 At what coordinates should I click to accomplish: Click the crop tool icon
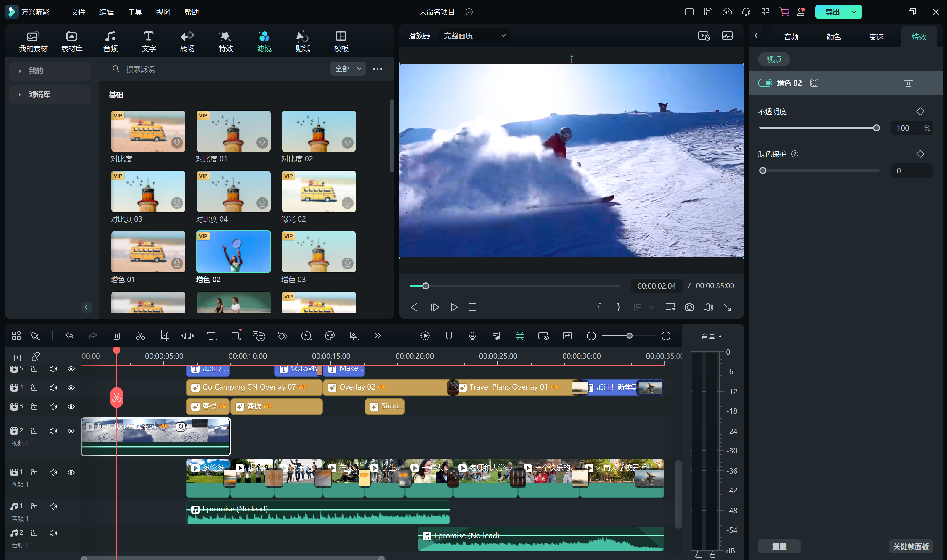click(x=164, y=335)
